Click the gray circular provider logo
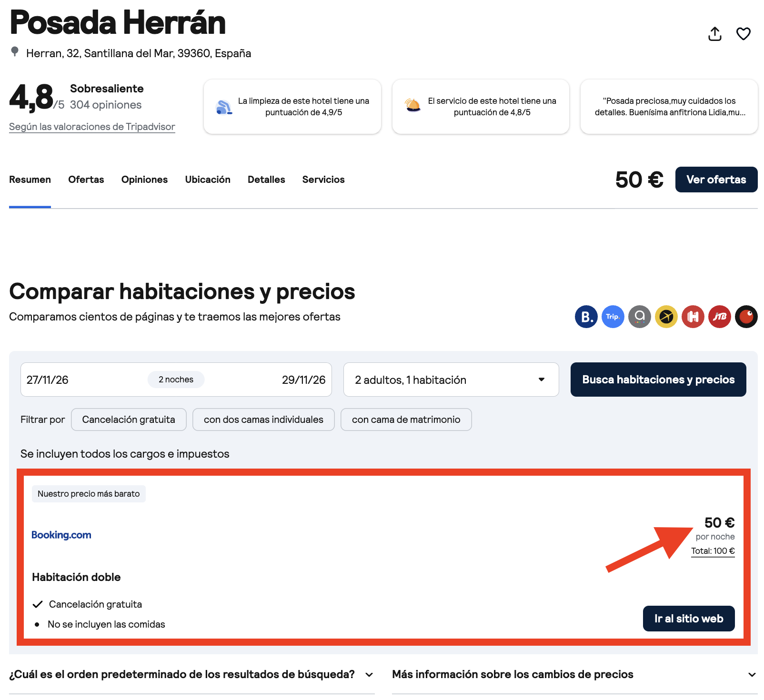The height and width of the screenshot is (700, 764). (x=640, y=317)
